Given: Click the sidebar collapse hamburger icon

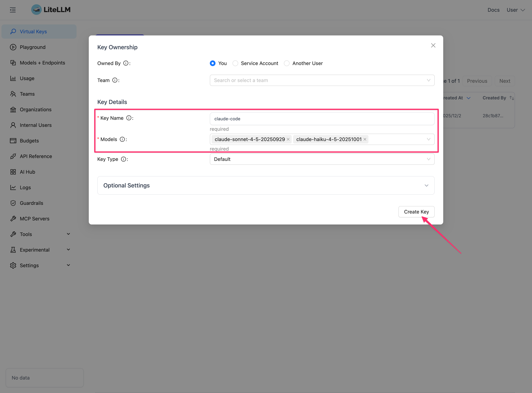Looking at the screenshot, I should [13, 10].
